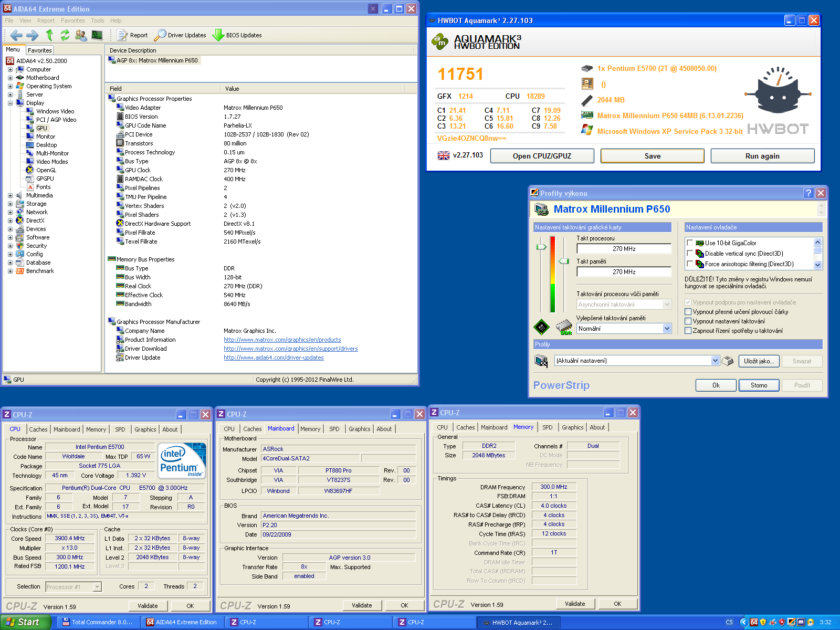Click Storno button in PowerStrip dialog
Viewport: 840px width, 630px height.
coord(759,385)
